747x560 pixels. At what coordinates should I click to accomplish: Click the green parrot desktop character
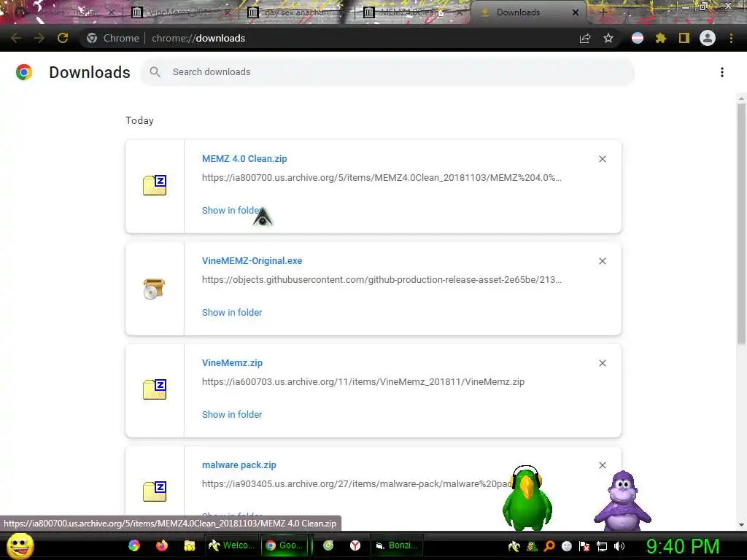(527, 497)
